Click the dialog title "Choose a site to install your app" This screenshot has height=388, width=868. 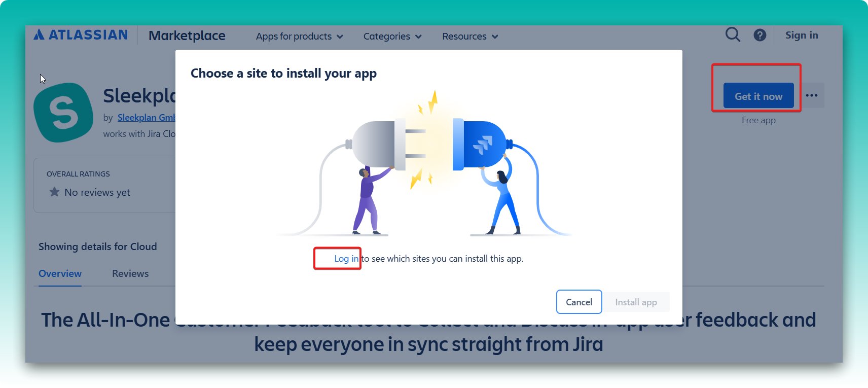point(283,73)
